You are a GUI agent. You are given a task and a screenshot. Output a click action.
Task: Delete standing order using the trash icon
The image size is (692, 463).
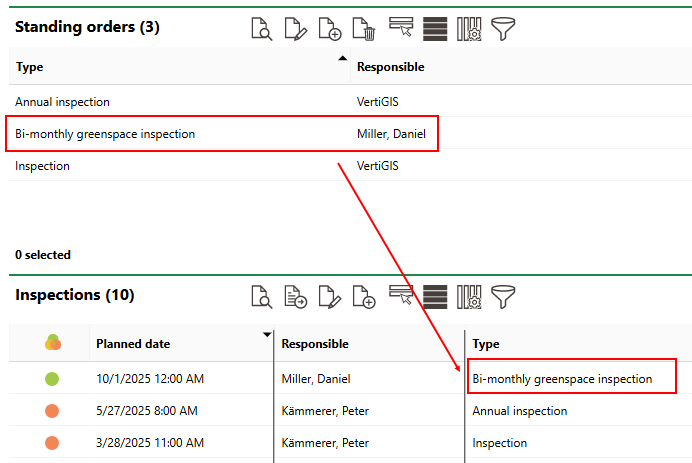(x=364, y=30)
